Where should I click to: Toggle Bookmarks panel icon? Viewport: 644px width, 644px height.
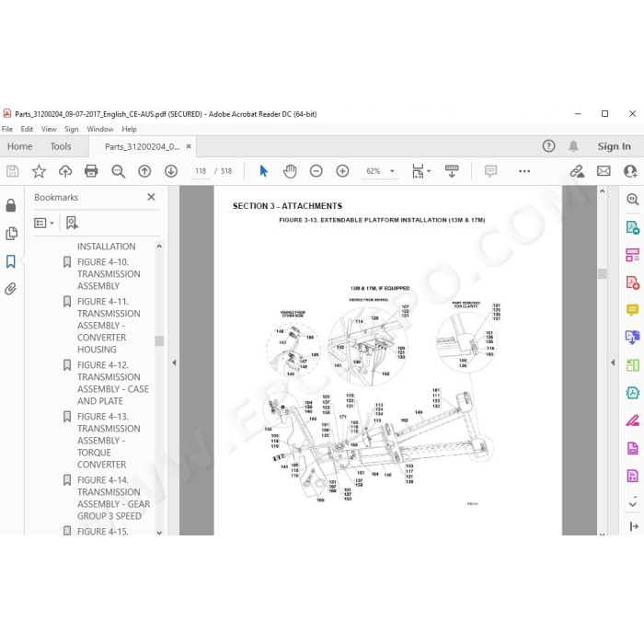pos(11,261)
